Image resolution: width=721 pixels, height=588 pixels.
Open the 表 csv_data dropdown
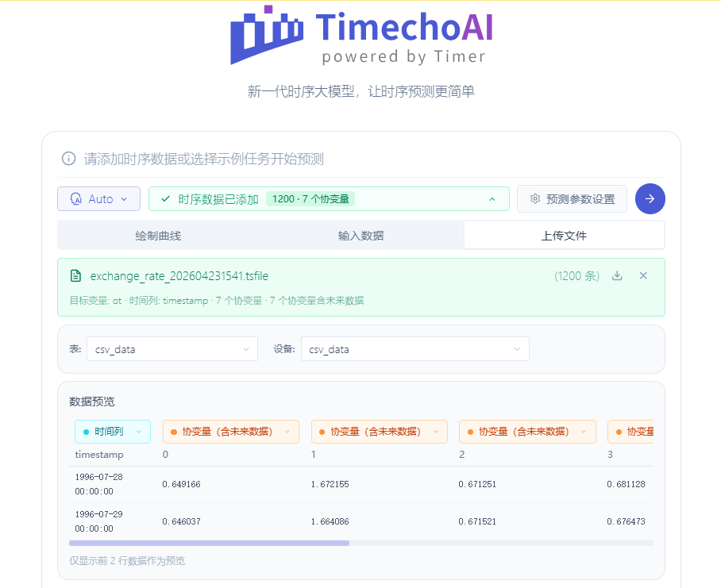coord(172,349)
